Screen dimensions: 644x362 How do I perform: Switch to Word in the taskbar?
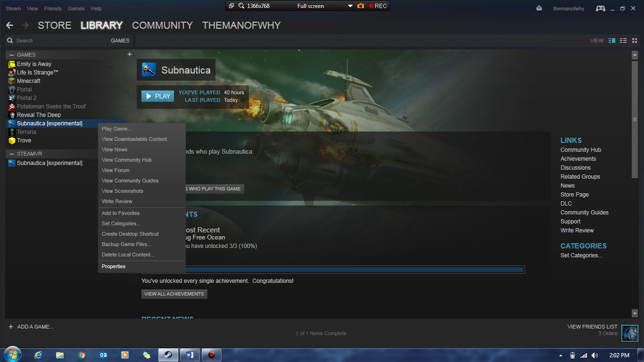click(190, 355)
